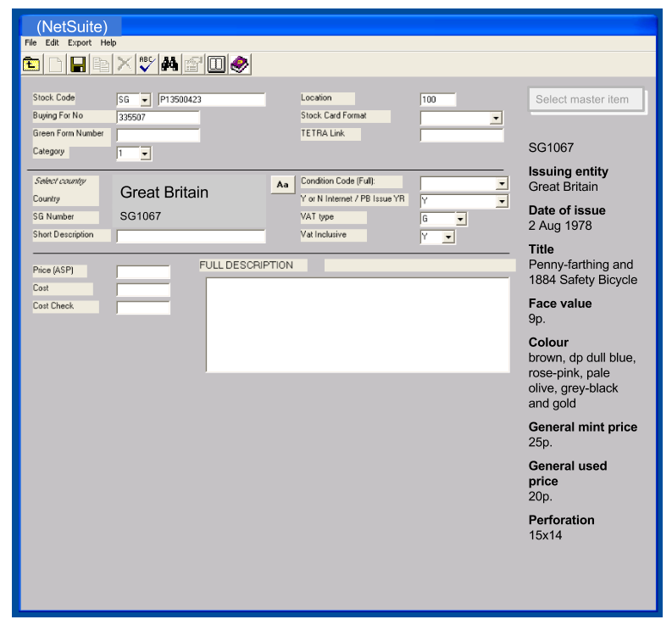
Task: Click the '15x14' perforation value
Action: 545,535
